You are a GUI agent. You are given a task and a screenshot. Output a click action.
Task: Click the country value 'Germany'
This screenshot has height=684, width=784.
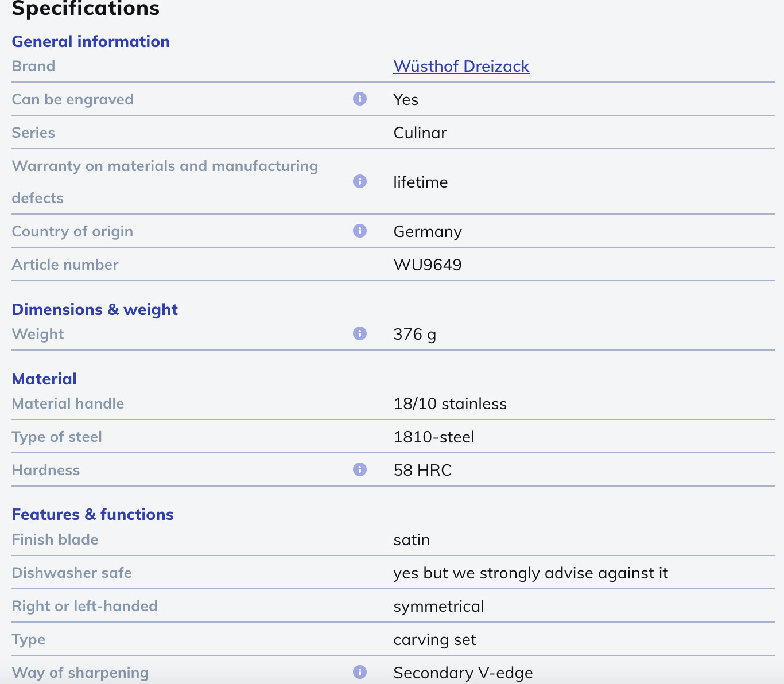pos(428,232)
